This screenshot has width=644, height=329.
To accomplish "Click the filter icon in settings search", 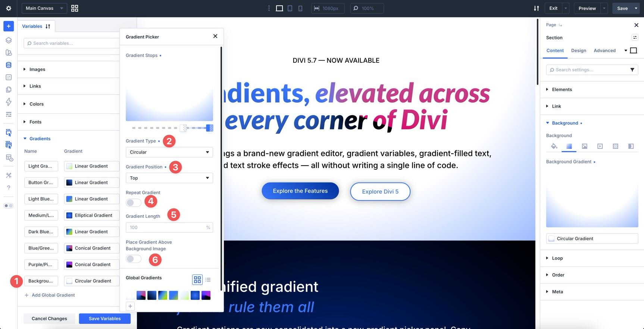I will [632, 70].
